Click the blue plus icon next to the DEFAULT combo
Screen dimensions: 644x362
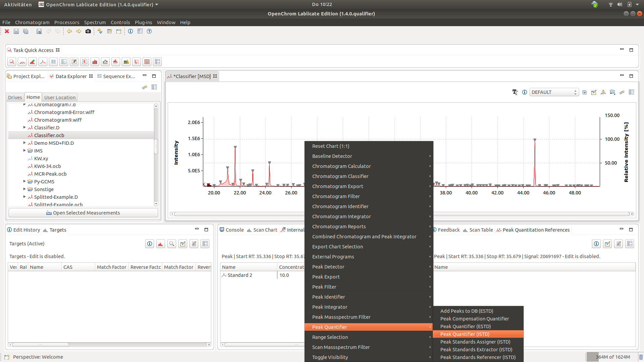585,92
